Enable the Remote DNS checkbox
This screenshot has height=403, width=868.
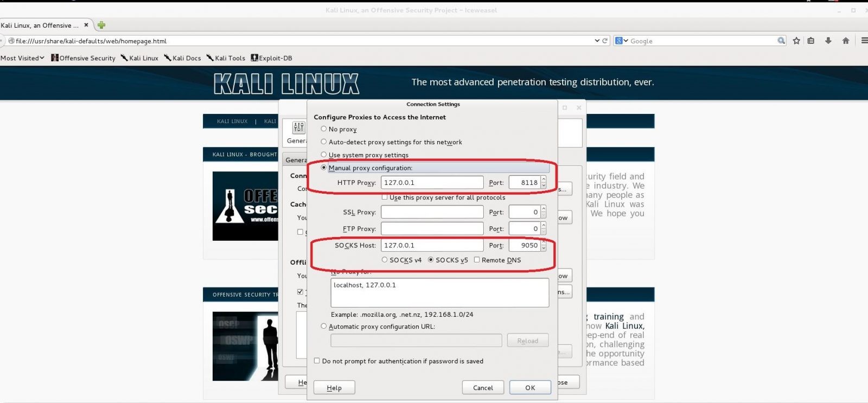pyautogui.click(x=477, y=260)
